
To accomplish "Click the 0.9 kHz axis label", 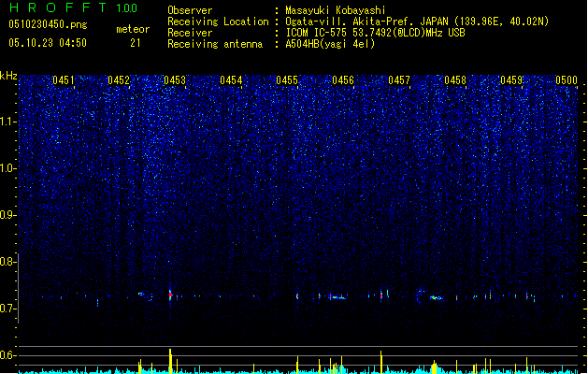I will pyautogui.click(x=7, y=215).
